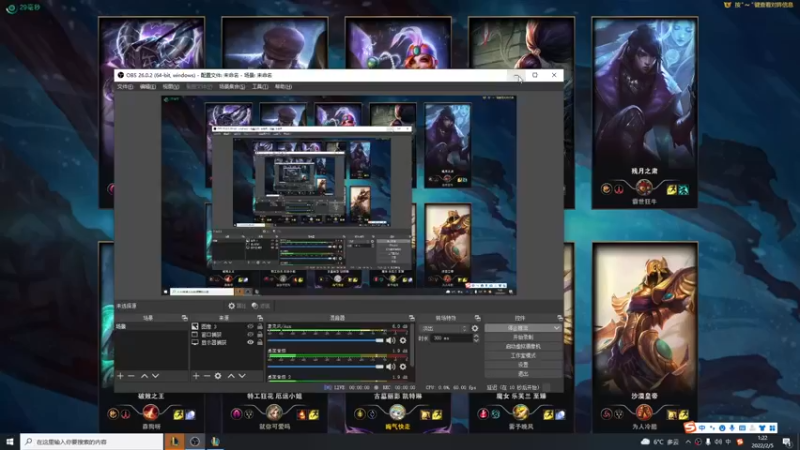Image resolution: width=800 pixels, height=450 pixels.
Task: Open the League client icon right of OBS in taskbar
Action: [215, 441]
